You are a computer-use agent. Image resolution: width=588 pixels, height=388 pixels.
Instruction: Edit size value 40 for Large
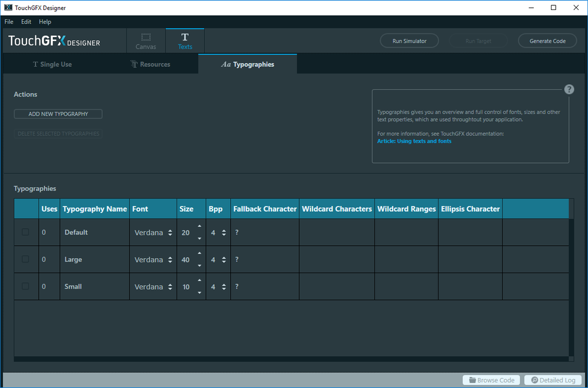(185, 259)
